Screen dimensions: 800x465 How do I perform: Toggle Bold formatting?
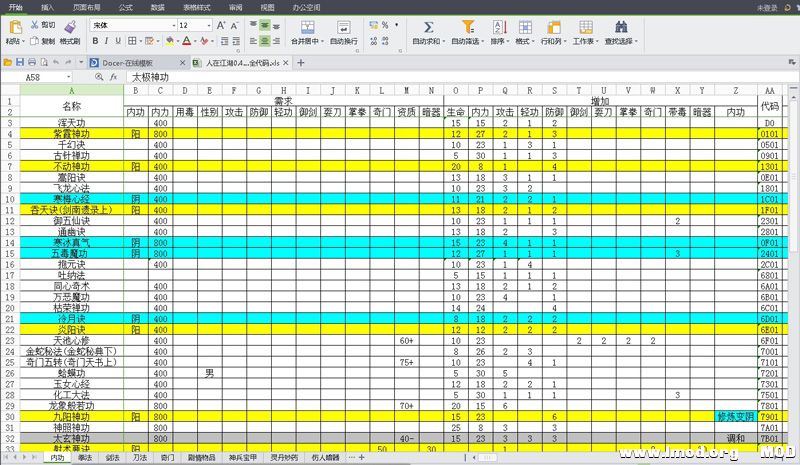96,42
